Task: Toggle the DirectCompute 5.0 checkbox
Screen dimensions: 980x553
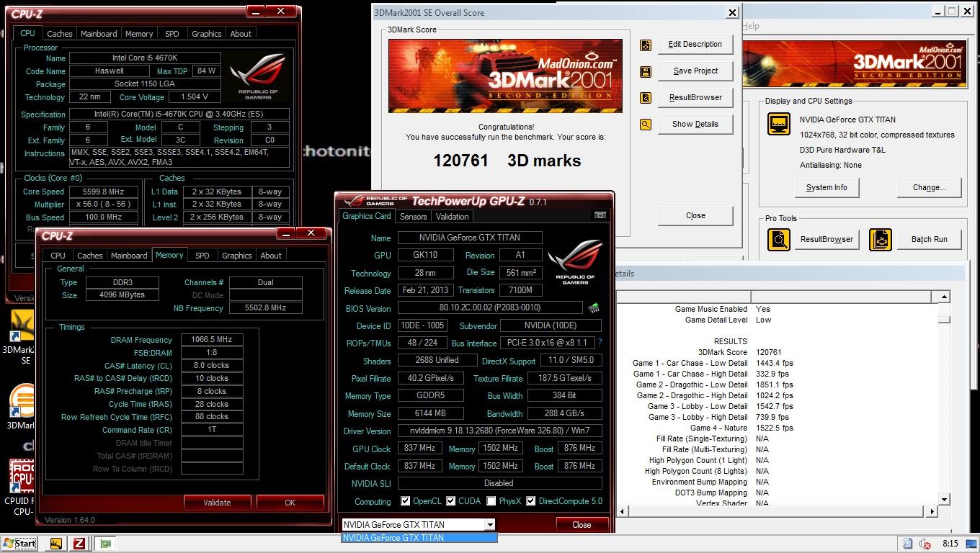Action: (x=531, y=501)
